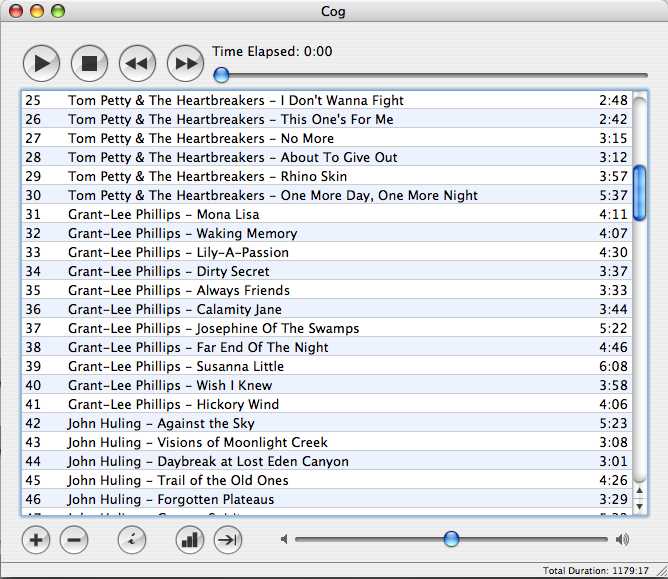Select track 27 No More
The width and height of the screenshot is (668, 579).
pos(327,138)
